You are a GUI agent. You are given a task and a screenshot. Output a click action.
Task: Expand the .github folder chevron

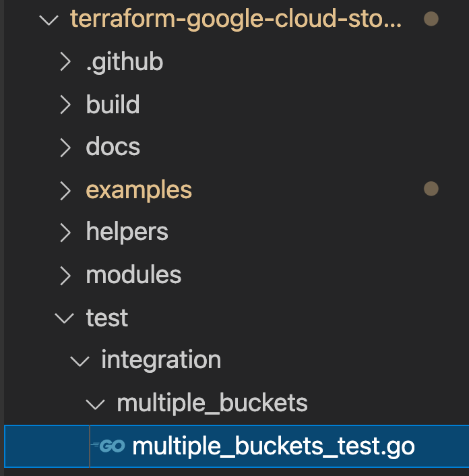pos(65,62)
